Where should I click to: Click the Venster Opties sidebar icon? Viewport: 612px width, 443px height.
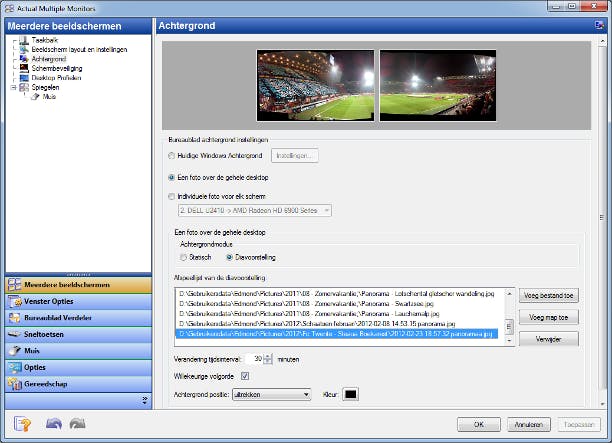pyautogui.click(x=15, y=301)
